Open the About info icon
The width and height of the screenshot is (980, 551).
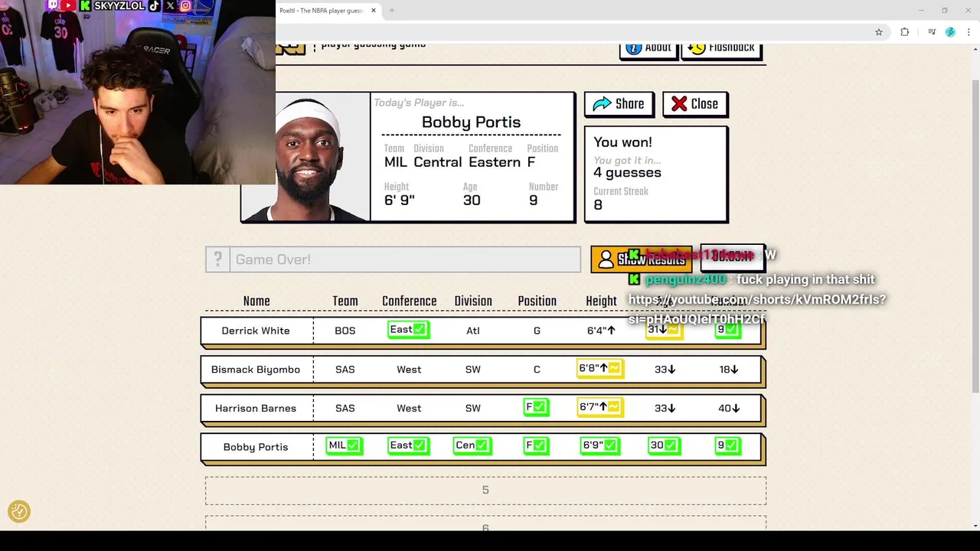pos(633,48)
